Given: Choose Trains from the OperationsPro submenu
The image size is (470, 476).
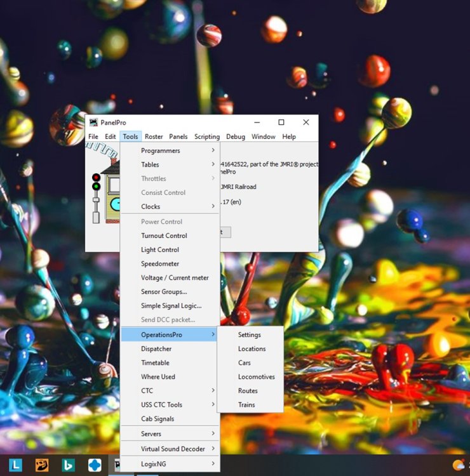Looking at the screenshot, I should [x=246, y=404].
